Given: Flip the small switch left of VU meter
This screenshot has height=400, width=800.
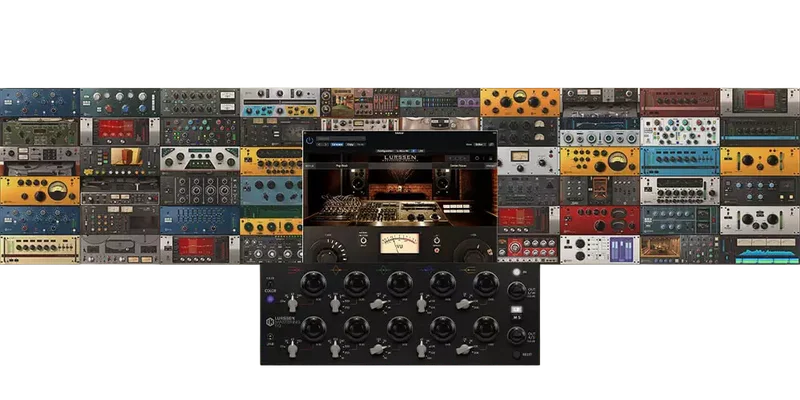Looking at the screenshot, I should point(364,241).
